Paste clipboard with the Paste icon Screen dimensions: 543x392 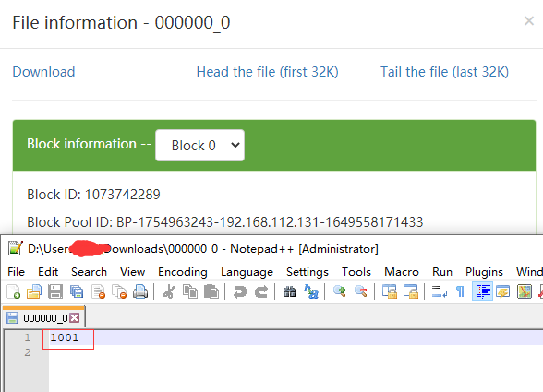(x=211, y=291)
